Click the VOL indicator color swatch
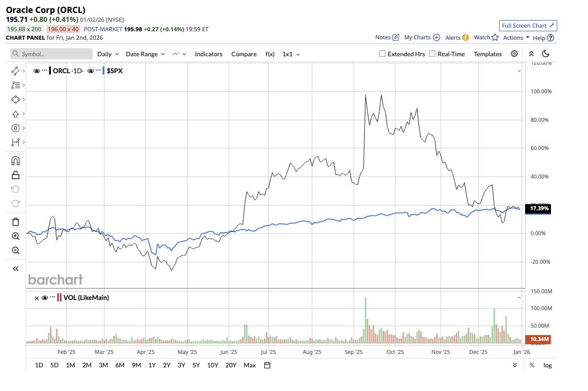 59,298
